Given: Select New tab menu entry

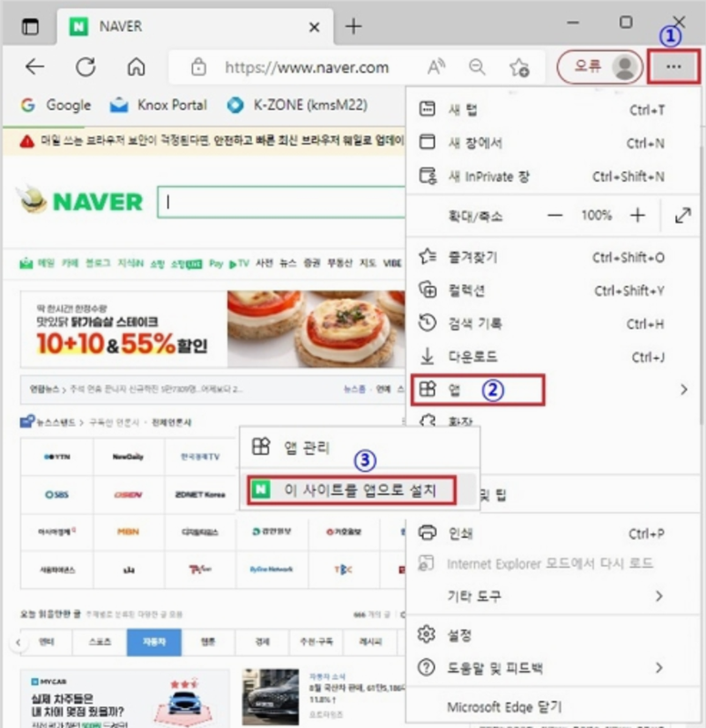Looking at the screenshot, I should 552,109.
